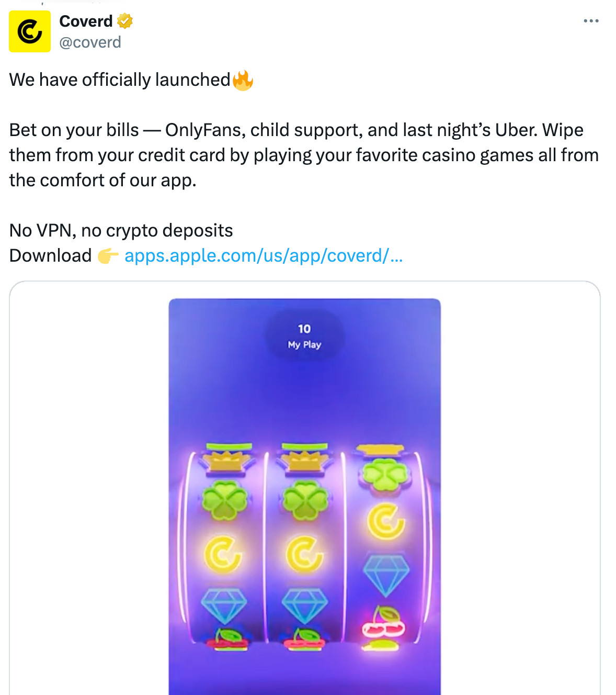Click the yellow C coin on the middle reel

coord(304,554)
